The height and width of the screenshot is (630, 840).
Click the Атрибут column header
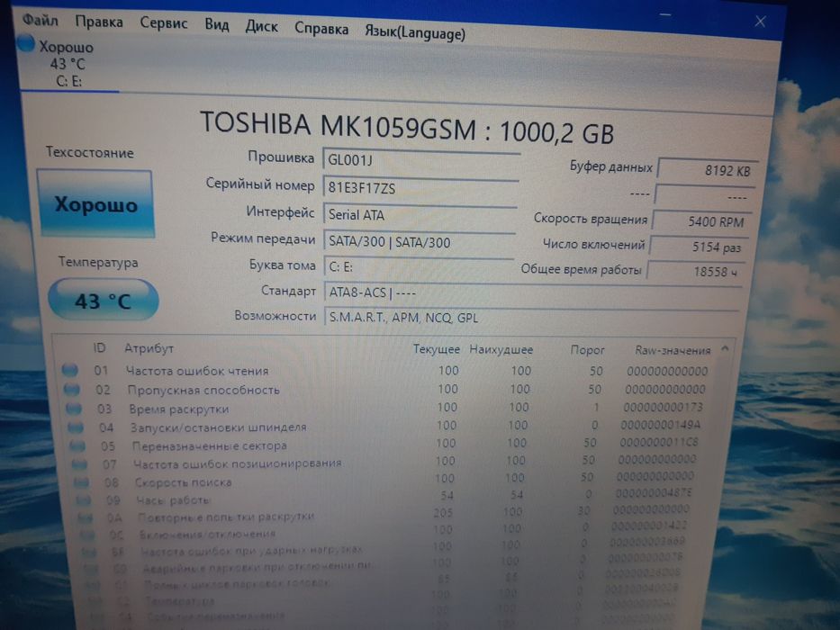click(x=149, y=348)
